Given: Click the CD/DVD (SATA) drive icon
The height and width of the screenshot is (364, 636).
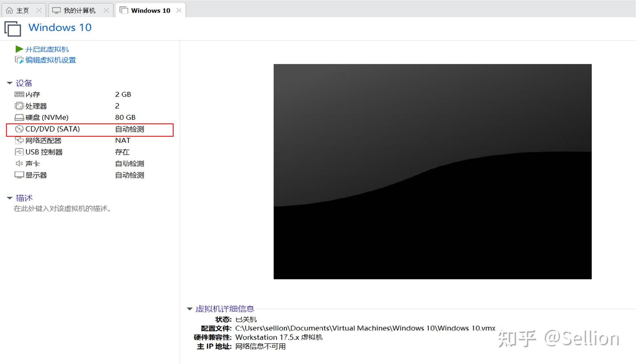Looking at the screenshot, I should tap(19, 129).
